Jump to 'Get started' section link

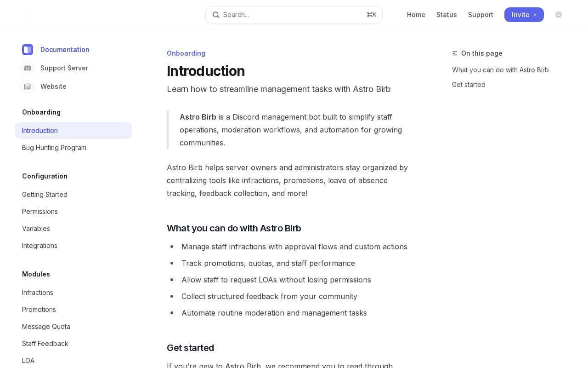click(x=469, y=85)
